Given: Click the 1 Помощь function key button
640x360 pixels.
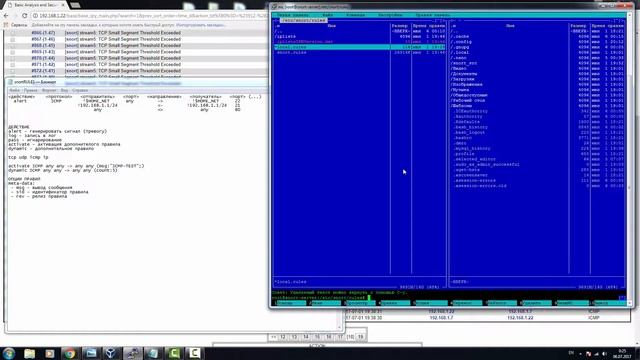Looking at the screenshot, I should click(x=290, y=303).
